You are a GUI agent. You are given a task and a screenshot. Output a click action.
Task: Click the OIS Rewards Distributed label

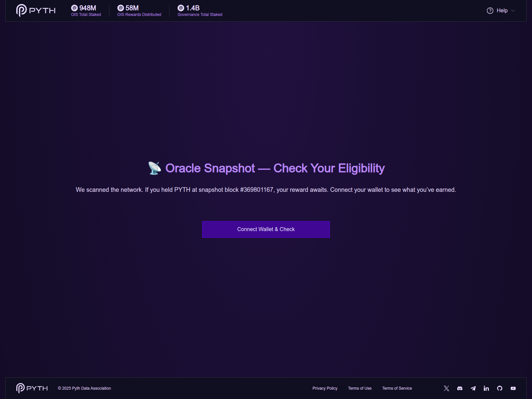139,15
